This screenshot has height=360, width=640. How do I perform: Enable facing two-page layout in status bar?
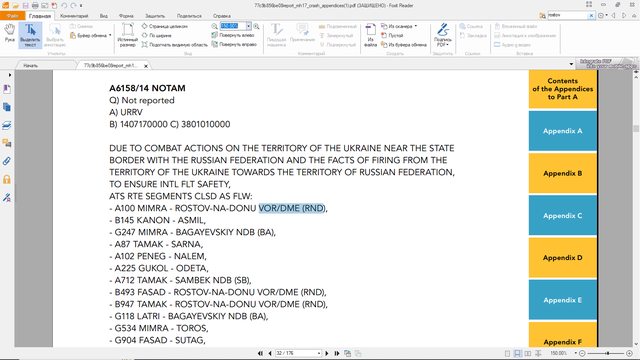(x=528, y=353)
